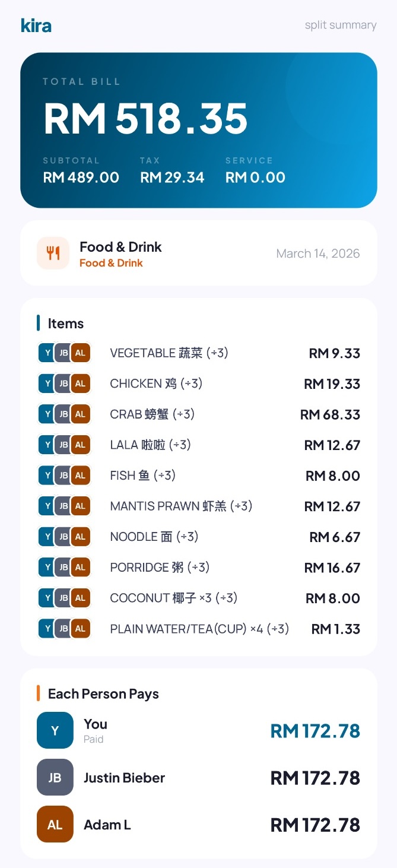Click the JB avatar beside NOODLE item
Image resolution: width=397 pixels, height=868 pixels.
(63, 537)
